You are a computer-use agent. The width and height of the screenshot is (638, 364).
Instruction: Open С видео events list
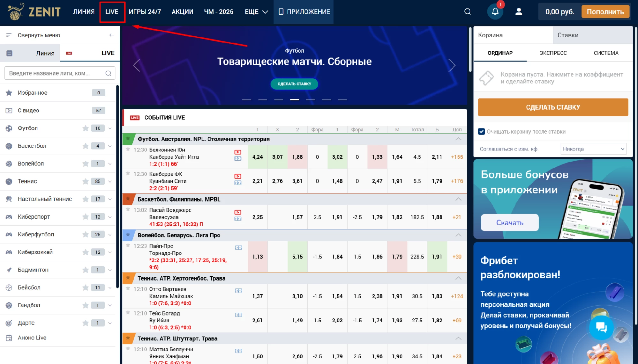click(58, 110)
